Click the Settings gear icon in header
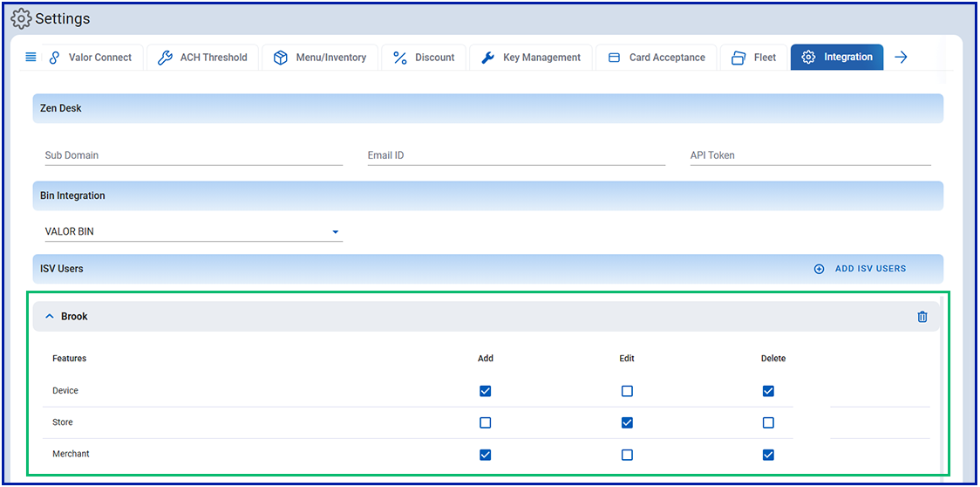980x487 pixels. coord(22,19)
